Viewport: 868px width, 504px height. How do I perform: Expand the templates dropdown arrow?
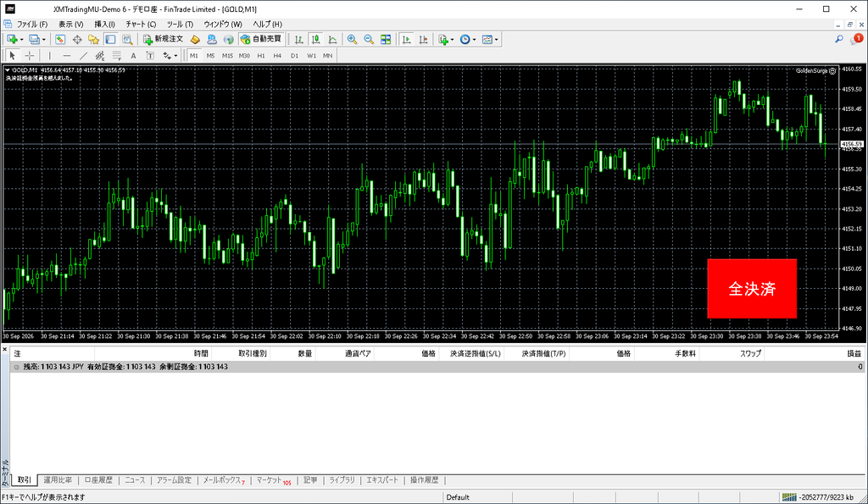(497, 39)
